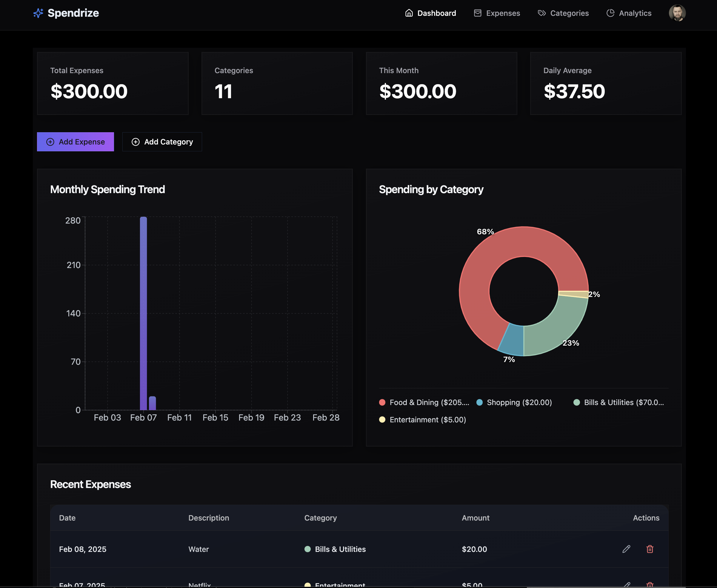Click the clock icon next to Analytics
Viewport: 717px width, 588px height.
610,13
